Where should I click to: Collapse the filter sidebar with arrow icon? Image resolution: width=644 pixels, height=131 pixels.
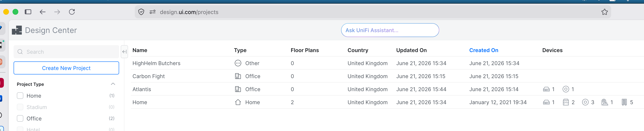pos(124,52)
